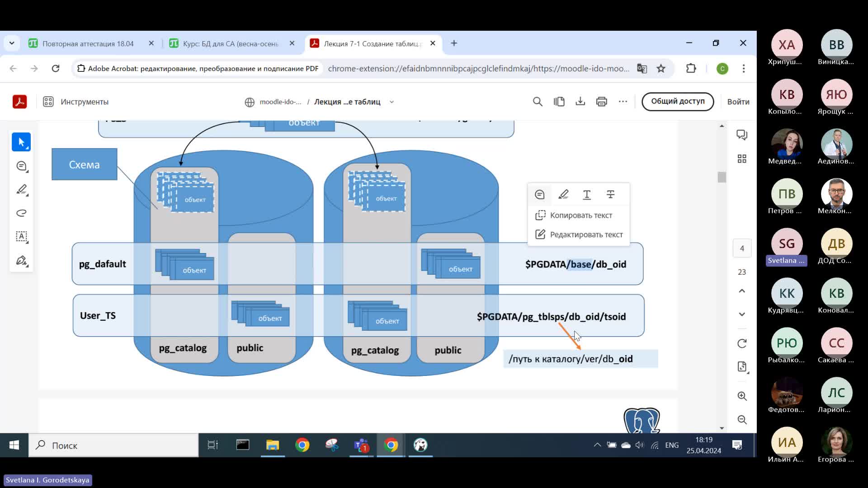Open the Chrome profile avatar
868x488 pixels.
722,69
